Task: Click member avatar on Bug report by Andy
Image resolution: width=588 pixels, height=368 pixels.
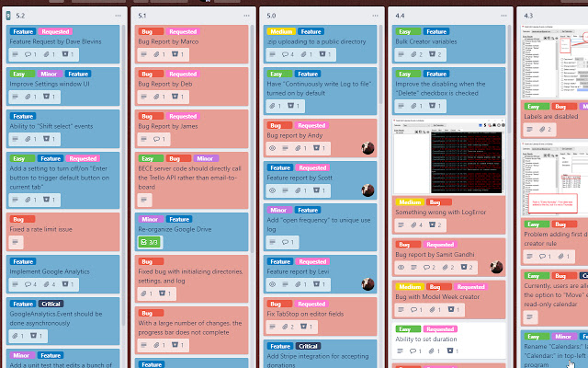Action: point(367,148)
